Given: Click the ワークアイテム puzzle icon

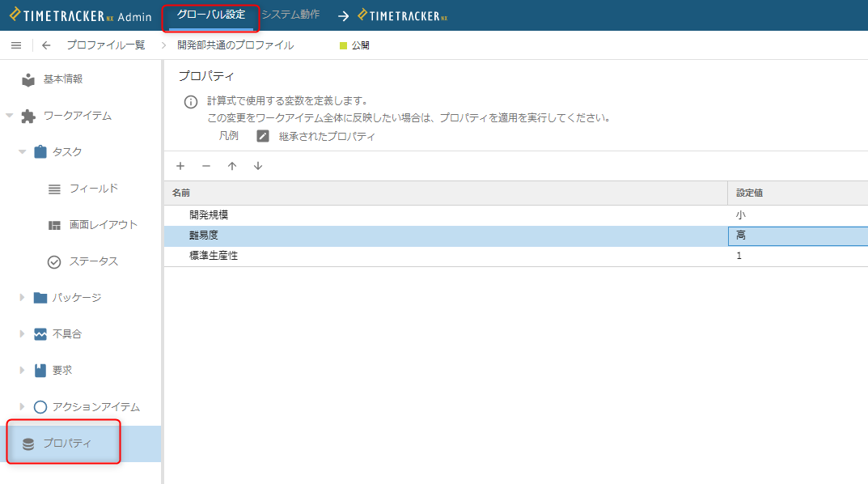Looking at the screenshot, I should 28,117.
